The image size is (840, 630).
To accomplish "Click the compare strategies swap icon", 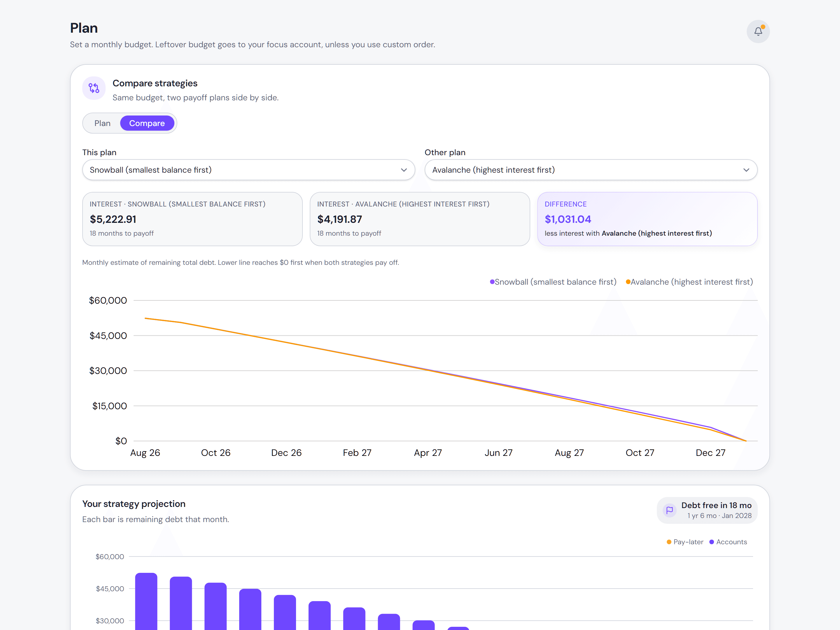I will point(94,88).
